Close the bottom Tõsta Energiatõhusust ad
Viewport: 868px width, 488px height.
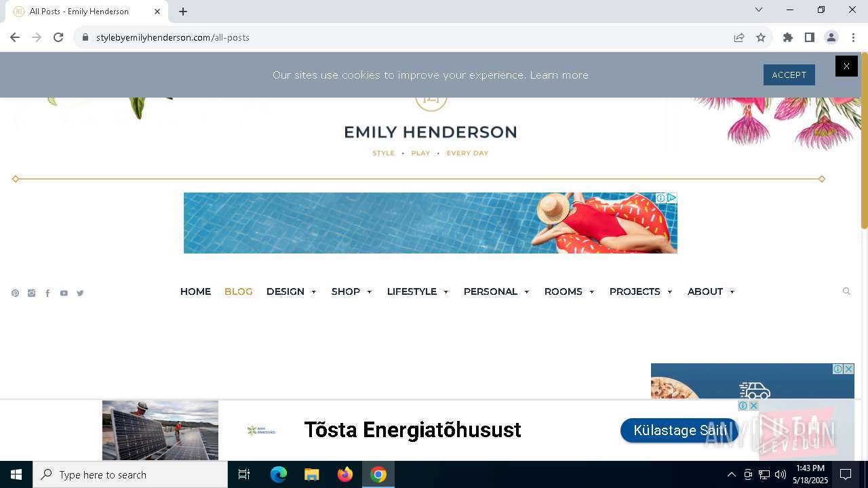(x=753, y=405)
